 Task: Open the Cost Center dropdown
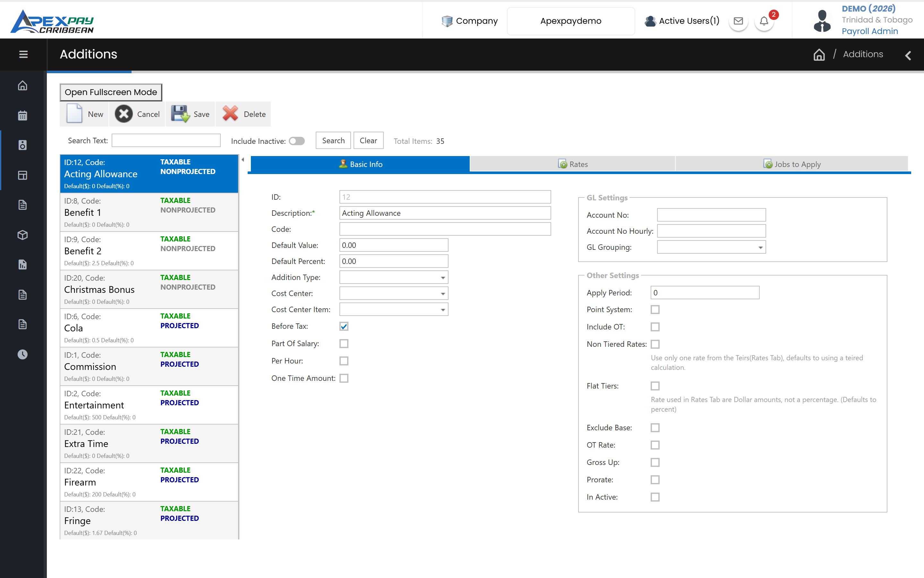click(x=394, y=293)
